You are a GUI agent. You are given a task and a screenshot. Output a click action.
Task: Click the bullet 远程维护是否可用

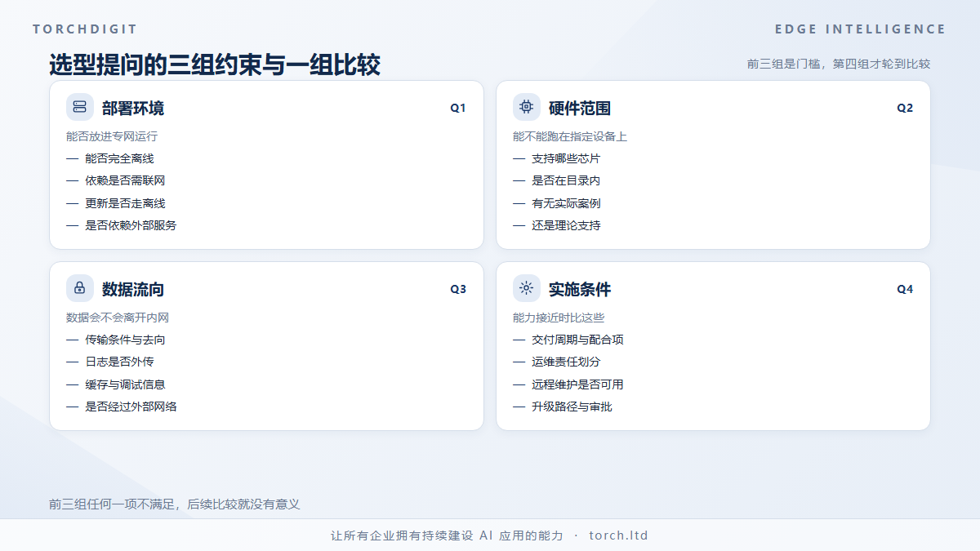(x=577, y=384)
